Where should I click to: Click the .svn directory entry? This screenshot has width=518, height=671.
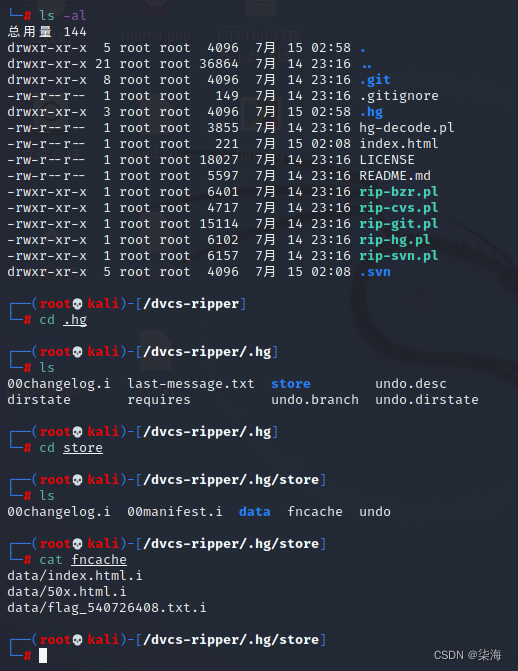coord(375,272)
